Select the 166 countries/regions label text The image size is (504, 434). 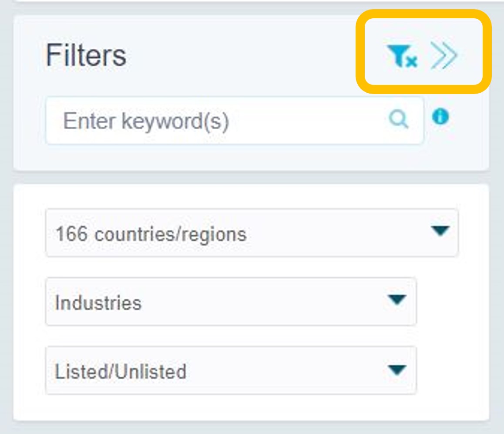click(x=151, y=234)
